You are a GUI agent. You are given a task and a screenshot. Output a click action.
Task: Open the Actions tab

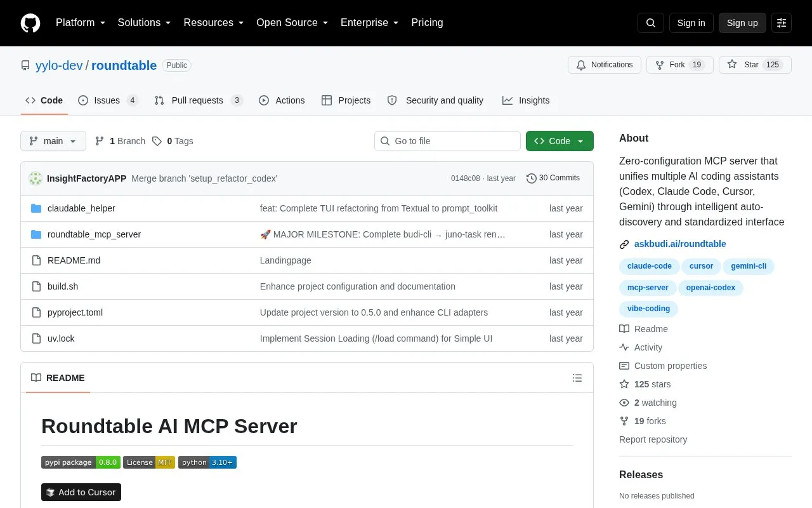282,100
